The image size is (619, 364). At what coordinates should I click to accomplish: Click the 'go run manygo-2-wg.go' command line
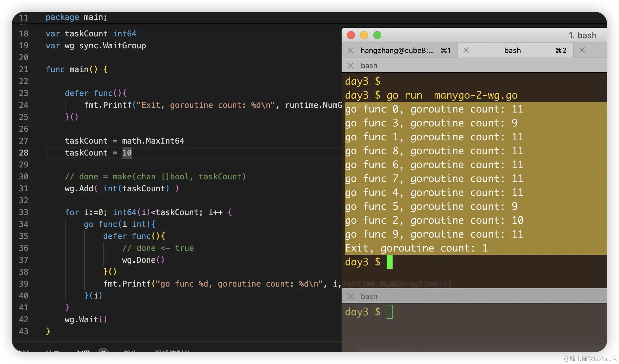tap(452, 95)
